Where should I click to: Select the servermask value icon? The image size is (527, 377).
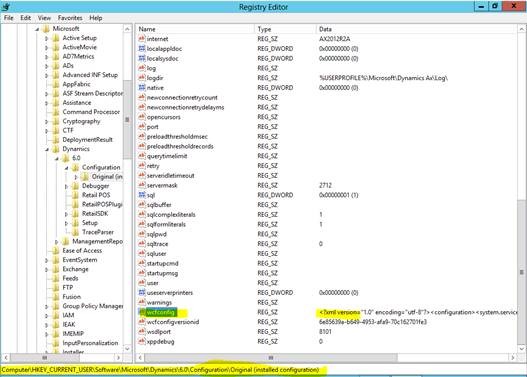(142, 185)
